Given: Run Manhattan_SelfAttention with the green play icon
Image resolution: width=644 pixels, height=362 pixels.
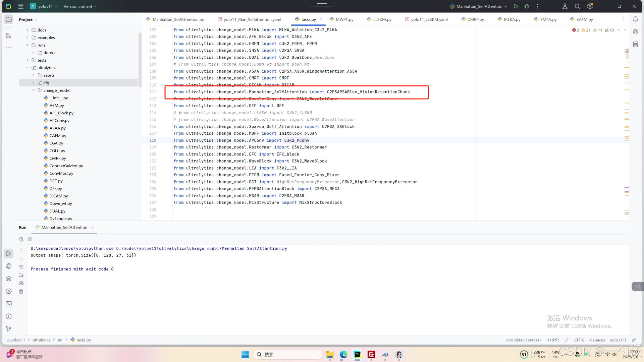Looking at the screenshot, I should [x=516, y=6].
